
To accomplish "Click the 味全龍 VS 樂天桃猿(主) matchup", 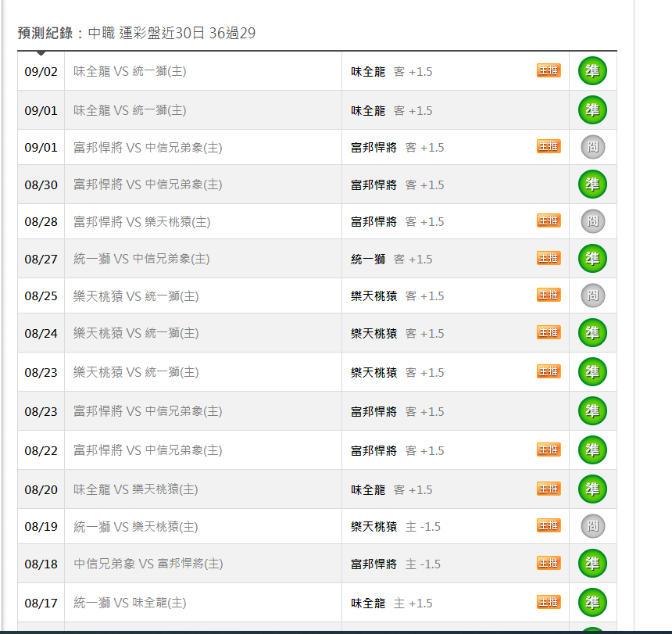I will click(136, 489).
